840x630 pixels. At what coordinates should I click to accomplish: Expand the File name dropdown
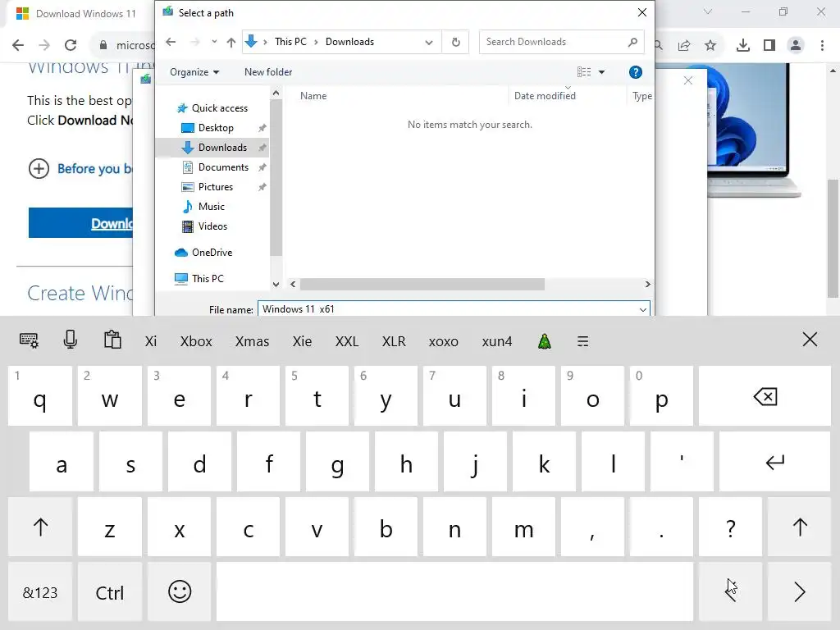click(642, 309)
